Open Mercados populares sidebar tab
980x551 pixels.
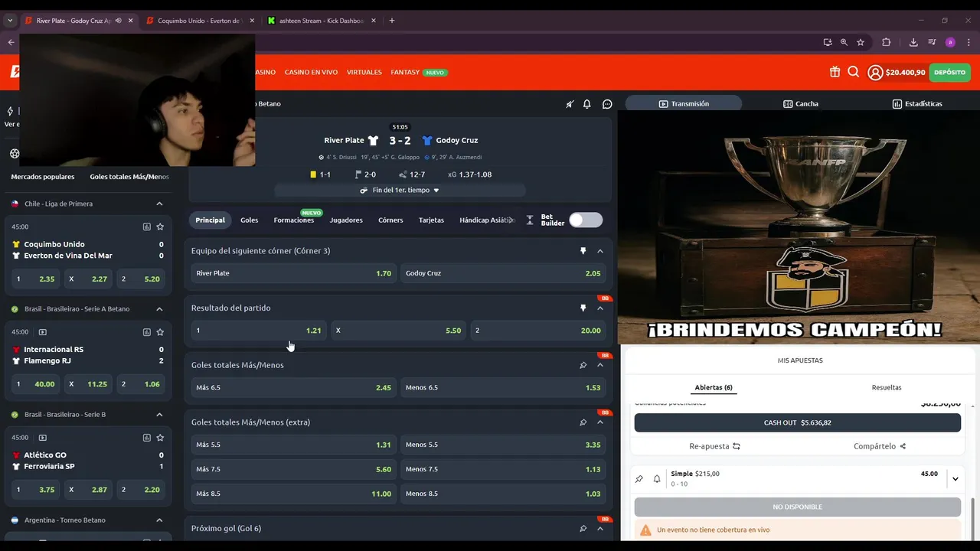pyautogui.click(x=43, y=177)
